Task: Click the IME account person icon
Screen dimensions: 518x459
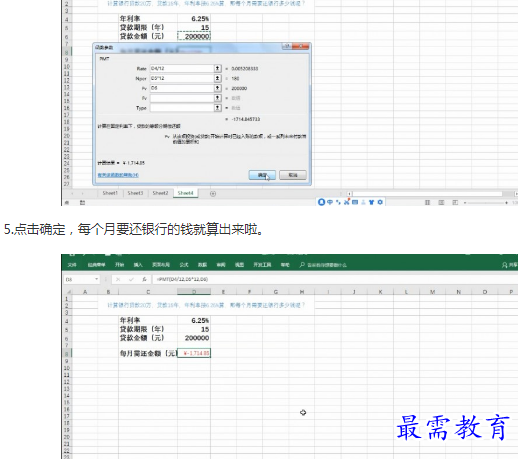Action: [363, 202]
